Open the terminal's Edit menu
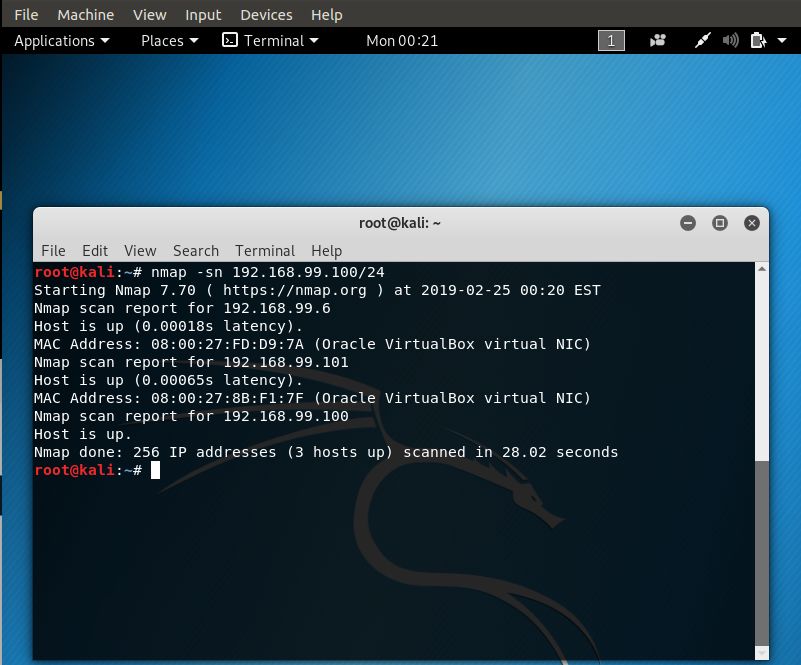 (95, 251)
